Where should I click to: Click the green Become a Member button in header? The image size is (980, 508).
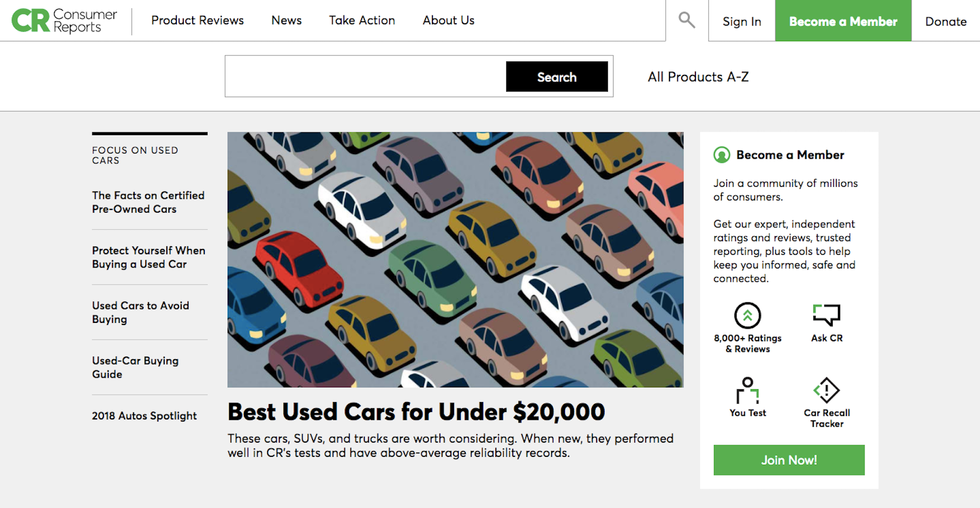[843, 21]
